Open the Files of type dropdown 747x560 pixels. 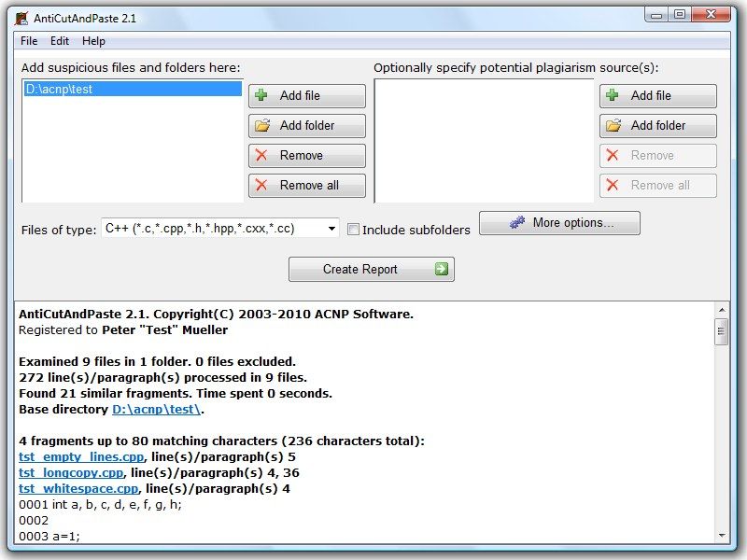(x=331, y=229)
